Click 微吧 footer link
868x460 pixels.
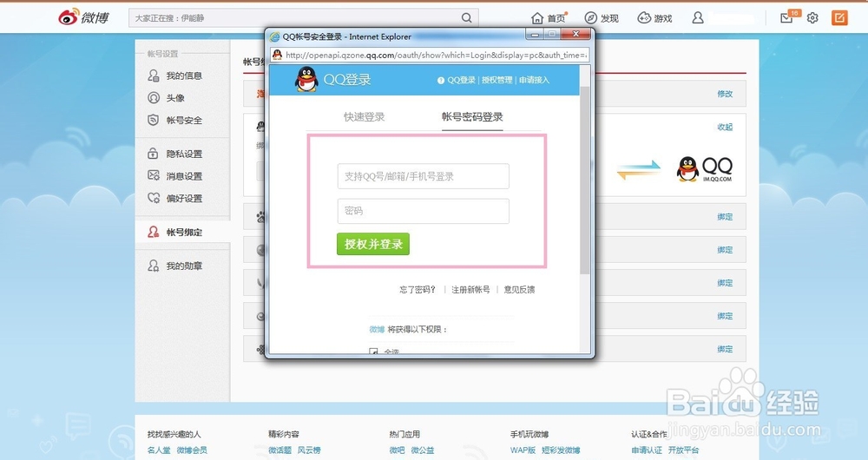click(x=397, y=450)
